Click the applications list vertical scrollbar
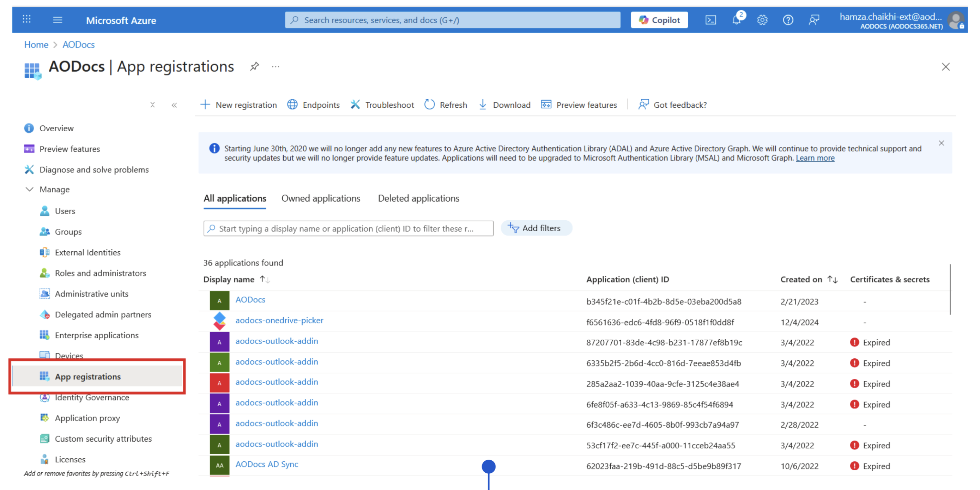This screenshot has height=490, width=980. pos(950,289)
